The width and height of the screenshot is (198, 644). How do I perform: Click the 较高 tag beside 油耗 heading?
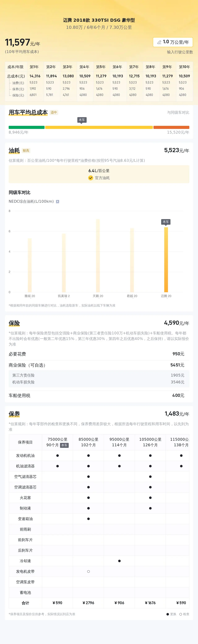pos(26,150)
